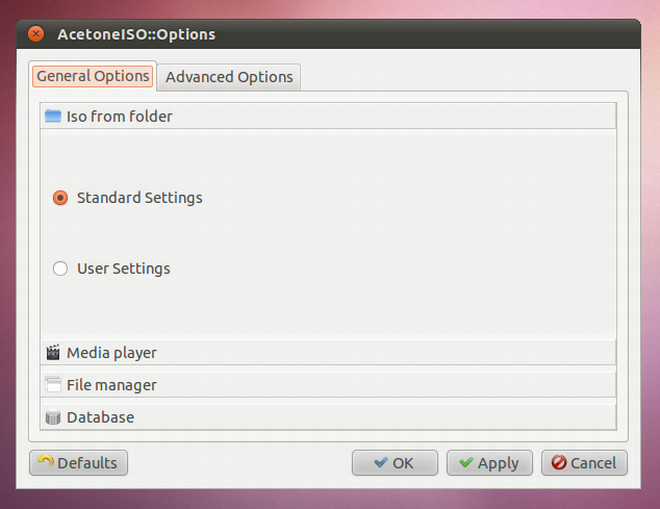Click the green checkmark icon on Apply
This screenshot has width=660, height=509.
(466, 462)
